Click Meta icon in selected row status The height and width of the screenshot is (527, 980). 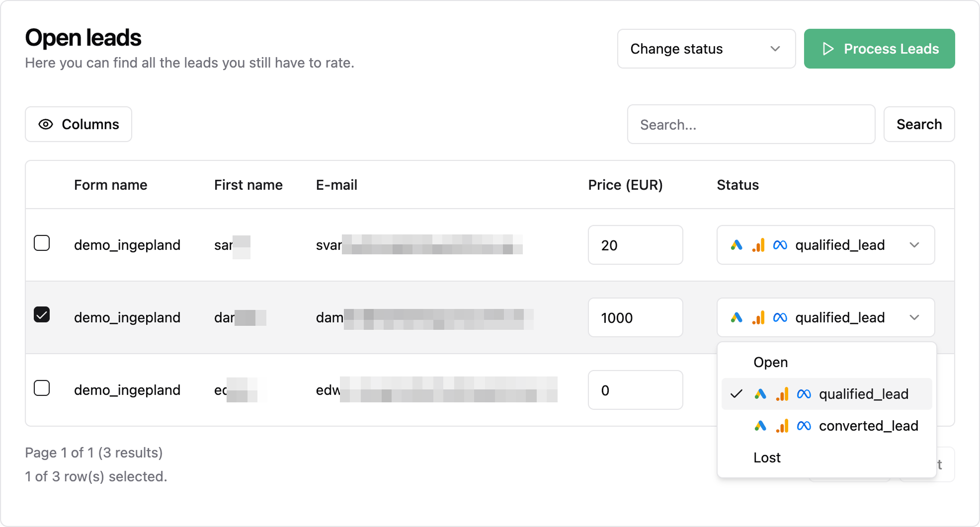(780, 318)
